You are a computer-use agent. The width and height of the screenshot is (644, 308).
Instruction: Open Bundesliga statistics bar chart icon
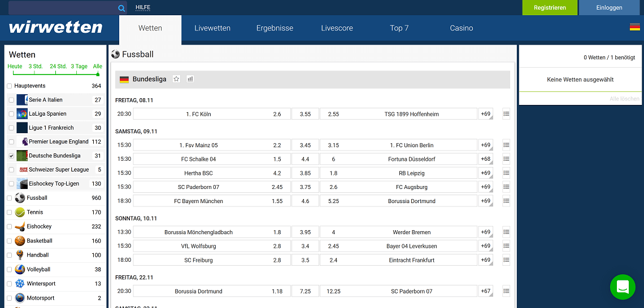pos(190,79)
